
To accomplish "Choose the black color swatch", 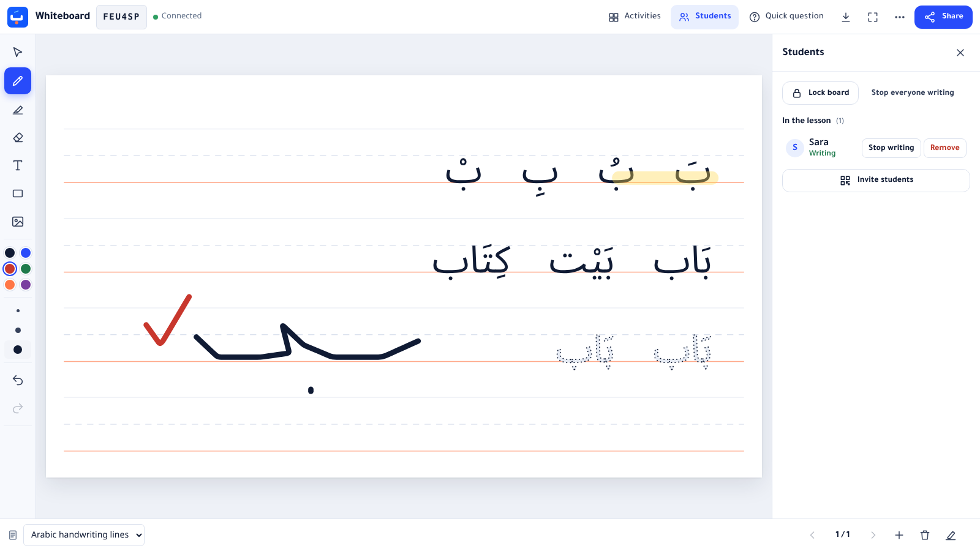I will (x=10, y=253).
